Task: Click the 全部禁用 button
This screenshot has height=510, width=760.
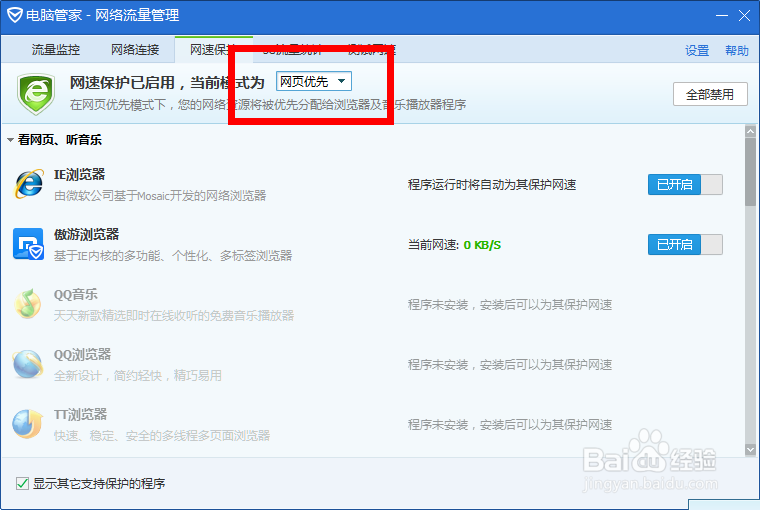Action: click(710, 94)
